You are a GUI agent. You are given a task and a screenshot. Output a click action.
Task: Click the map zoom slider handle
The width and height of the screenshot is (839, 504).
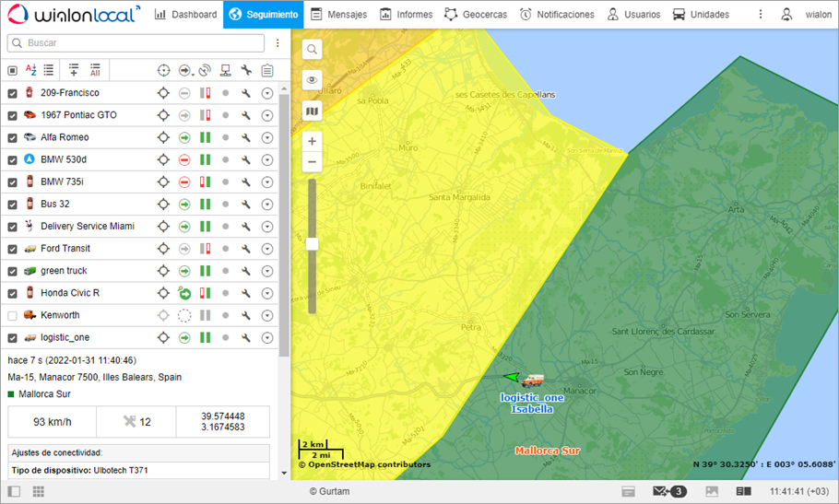pos(312,244)
